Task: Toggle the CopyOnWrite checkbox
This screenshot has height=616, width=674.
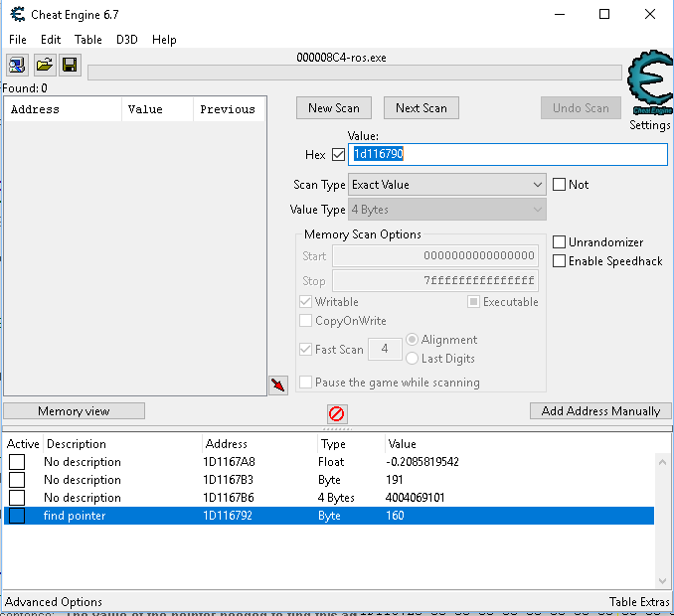Action: pyautogui.click(x=305, y=321)
